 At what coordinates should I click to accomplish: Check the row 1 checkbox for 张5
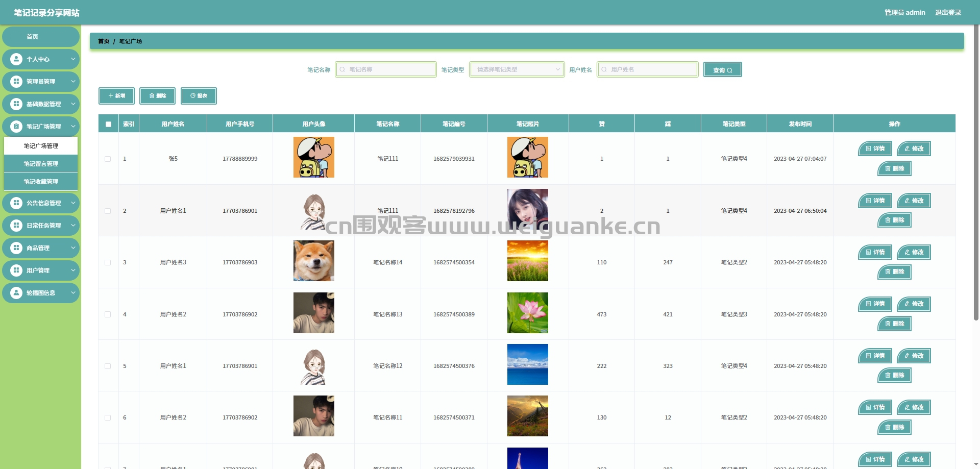(108, 159)
